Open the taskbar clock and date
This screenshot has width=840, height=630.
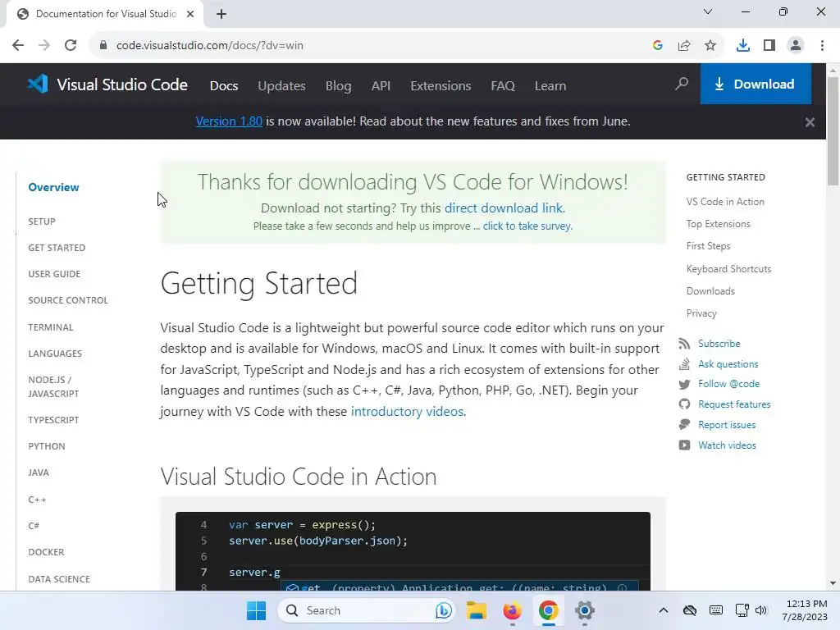[805, 610]
